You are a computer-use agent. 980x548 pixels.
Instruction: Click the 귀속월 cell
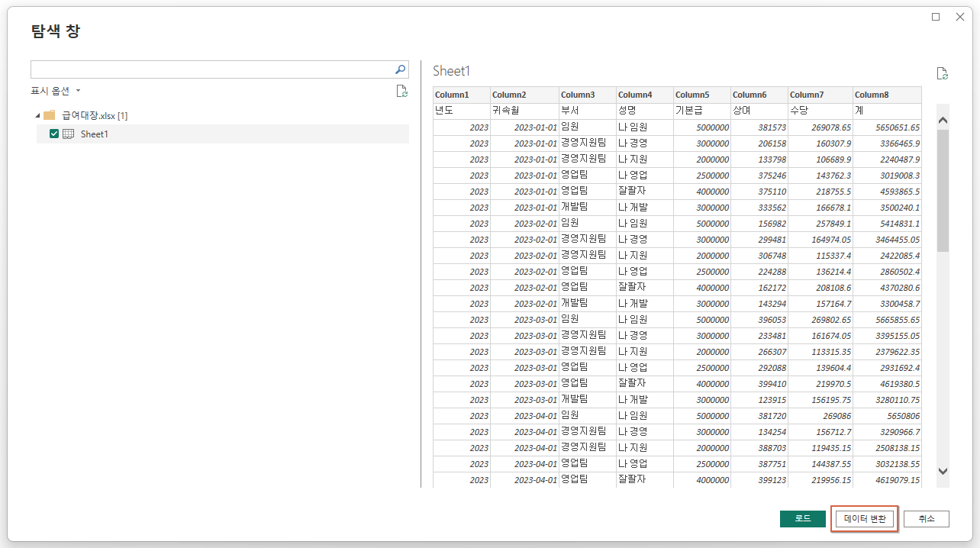[524, 111]
